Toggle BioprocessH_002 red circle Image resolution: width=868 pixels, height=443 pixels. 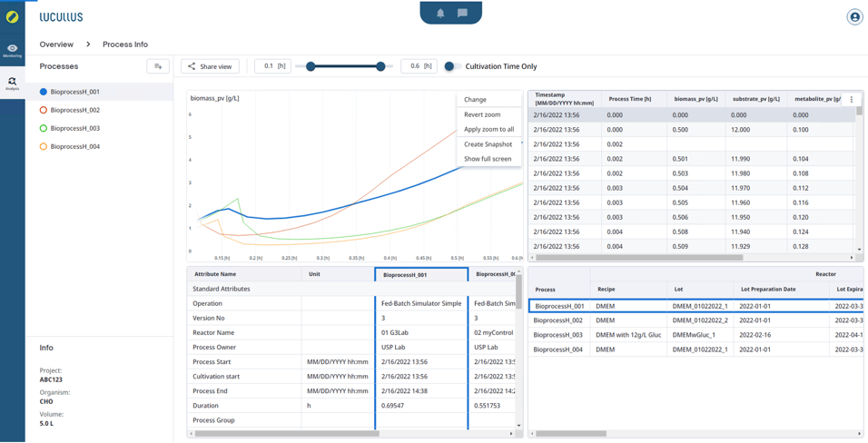click(44, 110)
